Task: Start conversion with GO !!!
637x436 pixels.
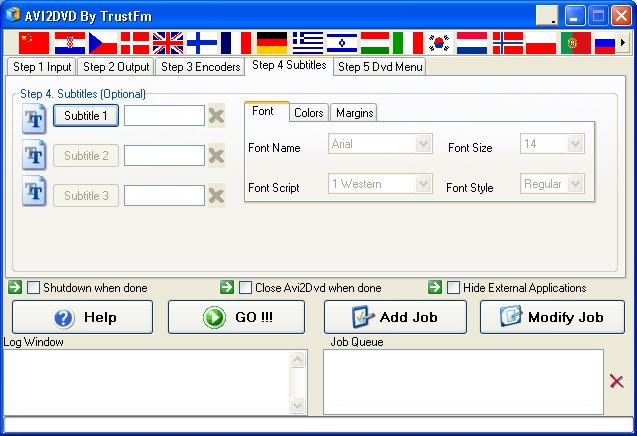Action: point(236,317)
